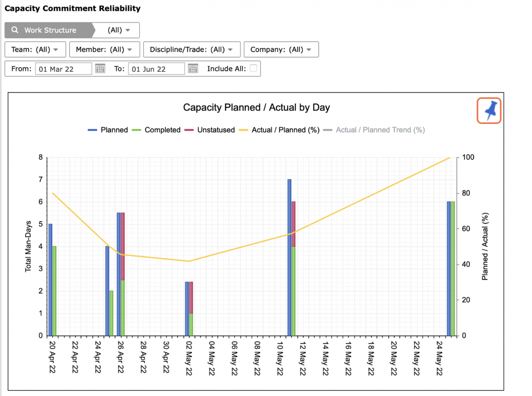Open the To date calendar picker
This screenshot has height=396, width=532.
(193, 69)
